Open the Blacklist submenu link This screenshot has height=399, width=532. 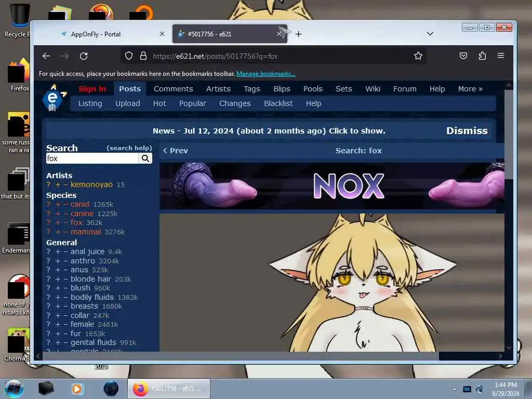(278, 103)
